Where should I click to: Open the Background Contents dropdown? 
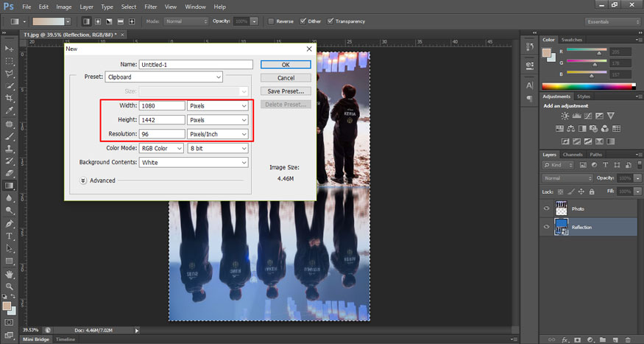194,162
